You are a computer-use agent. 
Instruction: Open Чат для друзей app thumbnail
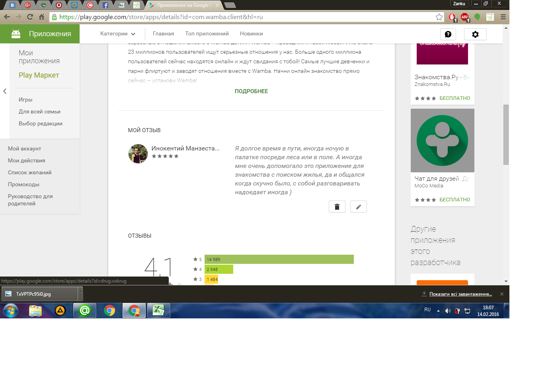(443, 140)
